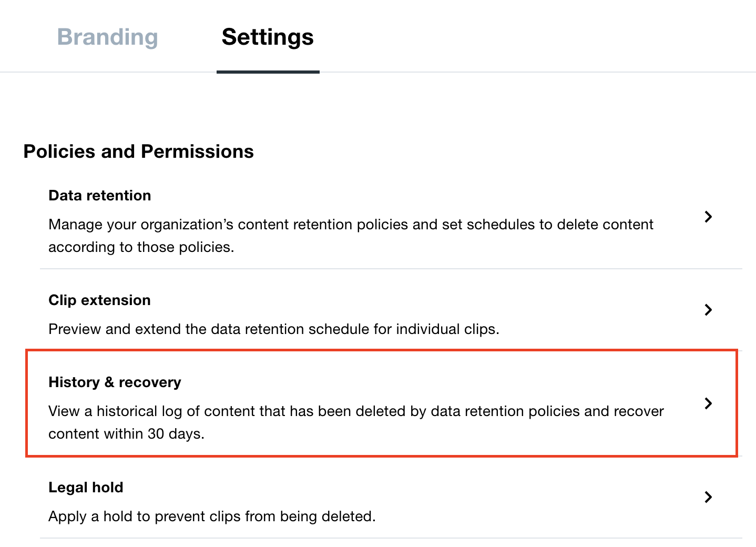Click the History & recovery heading link
This screenshot has height=547, width=756.
click(115, 382)
